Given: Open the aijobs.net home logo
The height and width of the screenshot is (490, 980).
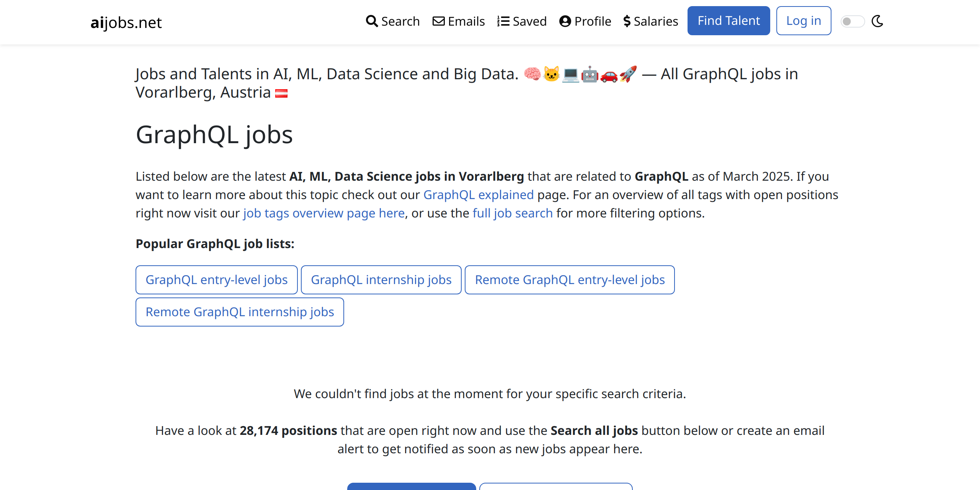Looking at the screenshot, I should [x=126, y=22].
